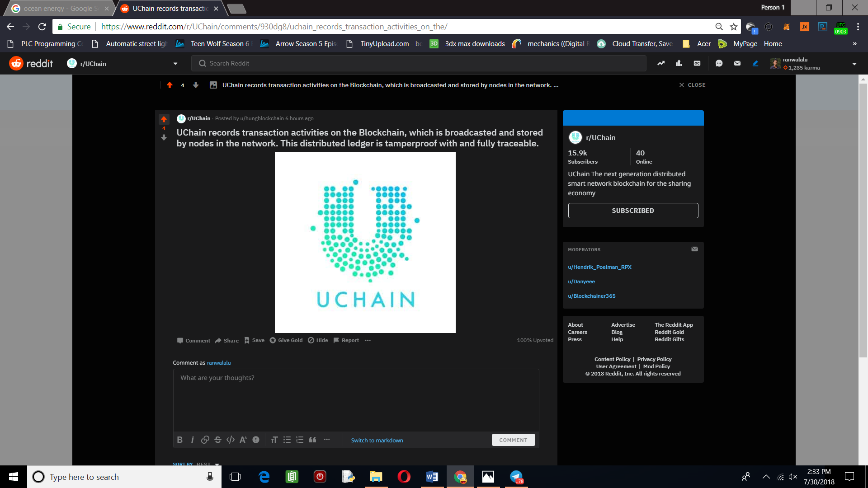This screenshot has height=488, width=868.
Task: Mark text as spoiler in comment editor
Action: (x=256, y=440)
